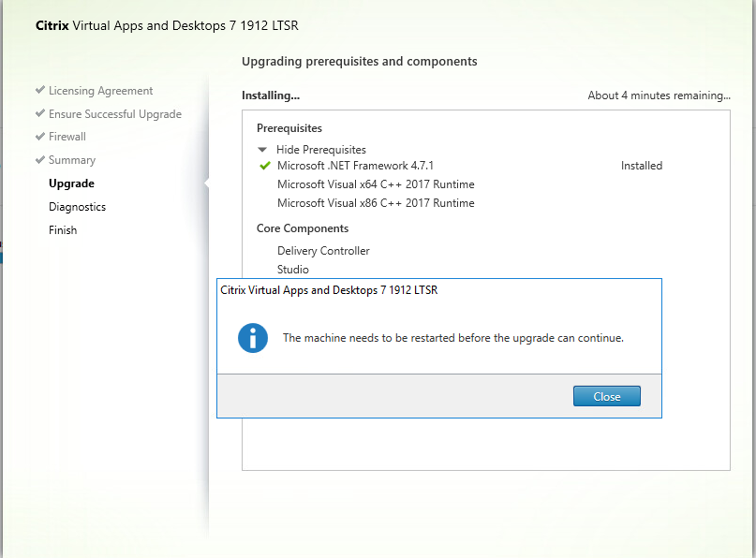Click About 4 minutes remaining text
756x558 pixels.
[659, 95]
